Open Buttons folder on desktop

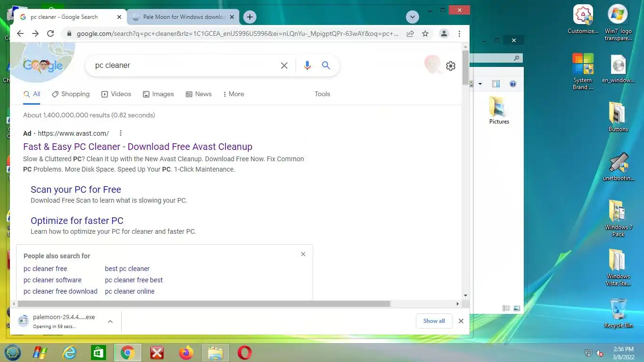pos(618,117)
